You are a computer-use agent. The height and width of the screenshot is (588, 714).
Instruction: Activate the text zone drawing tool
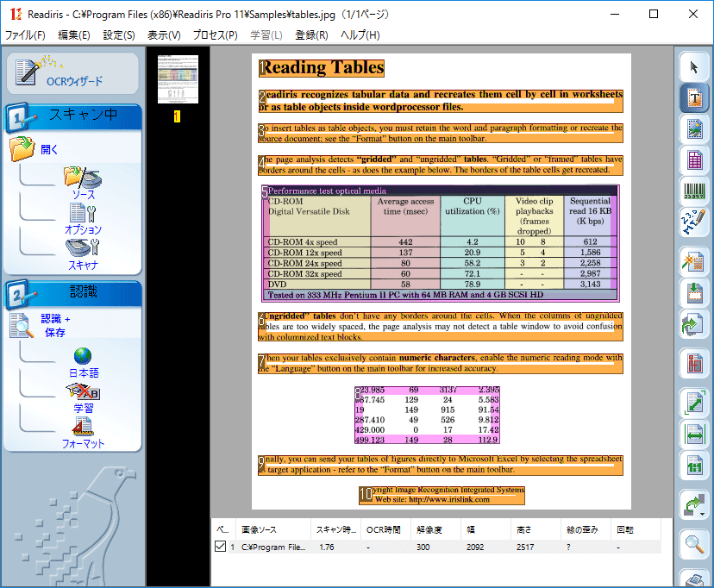pos(694,97)
